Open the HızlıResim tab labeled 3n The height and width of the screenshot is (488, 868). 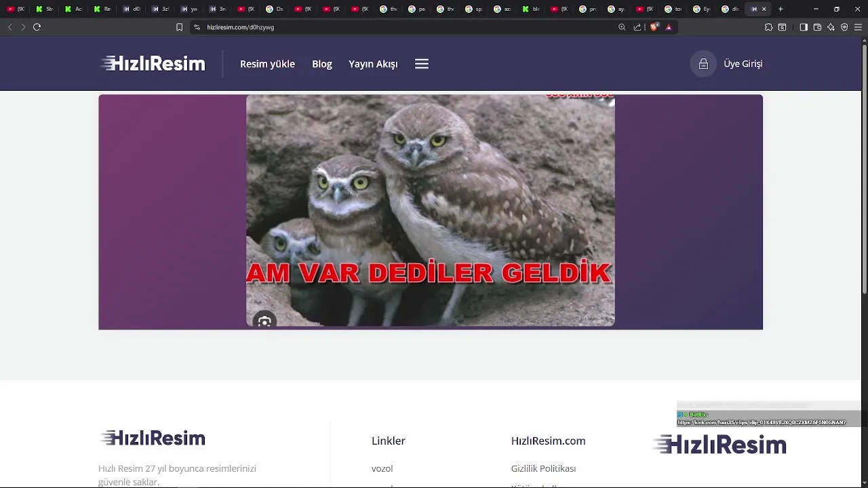(x=218, y=9)
